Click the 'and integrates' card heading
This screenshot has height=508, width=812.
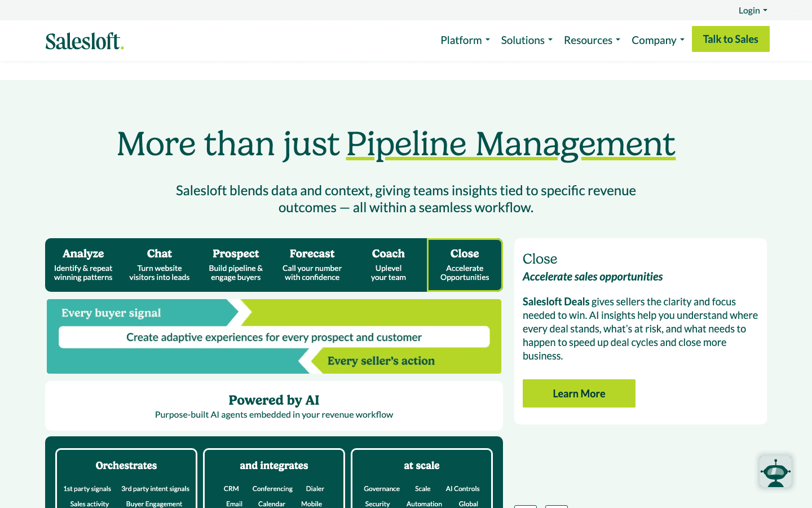pos(274,466)
